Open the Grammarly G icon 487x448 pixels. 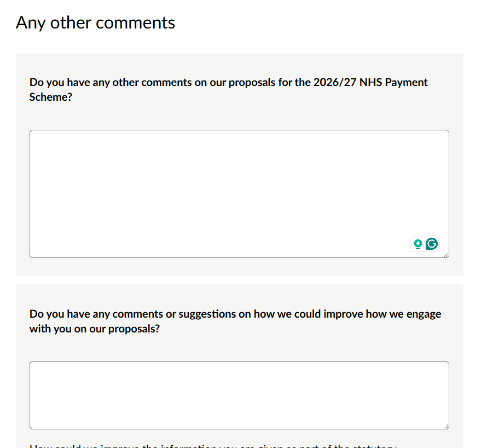point(432,244)
